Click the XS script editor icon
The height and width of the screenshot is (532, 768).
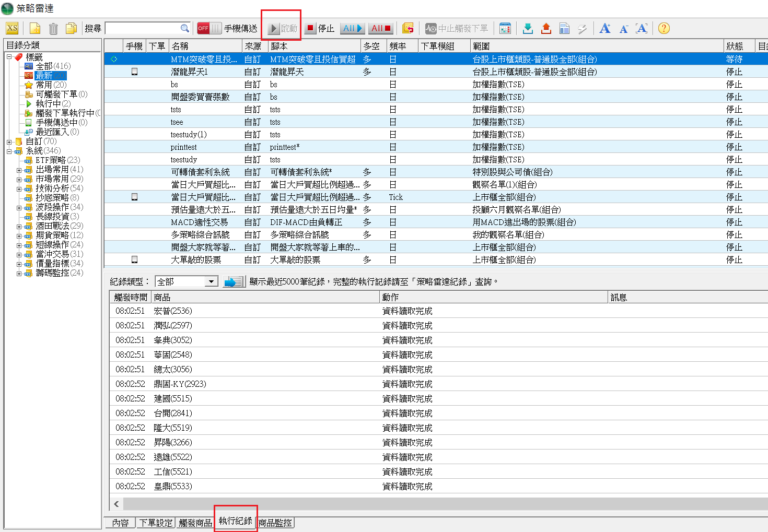(x=12, y=28)
